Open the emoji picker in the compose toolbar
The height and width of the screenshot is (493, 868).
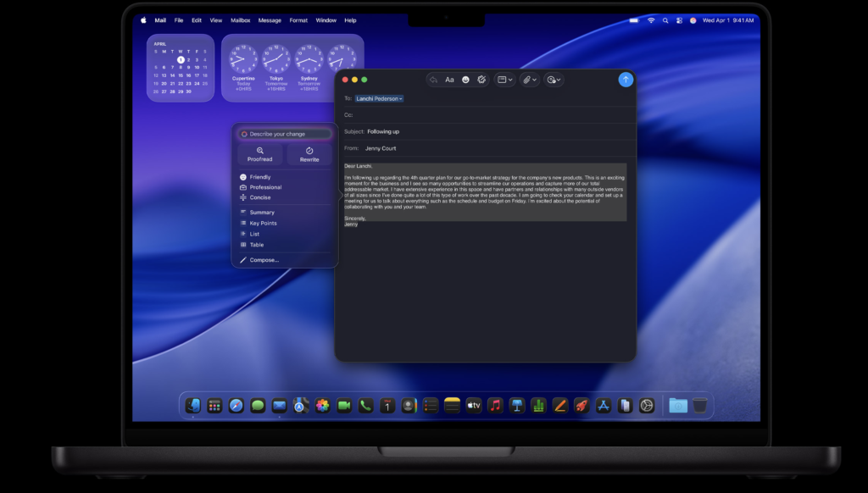[465, 80]
